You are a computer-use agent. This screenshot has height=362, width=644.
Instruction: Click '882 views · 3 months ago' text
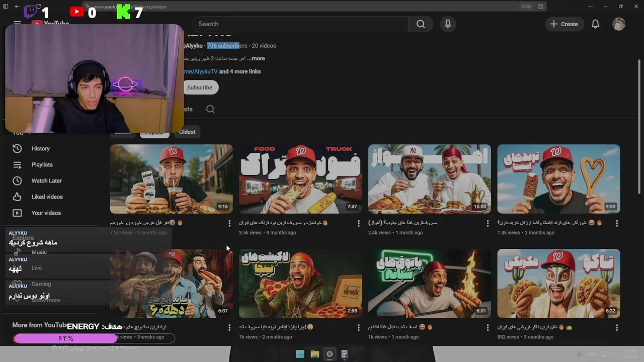pos(525,337)
